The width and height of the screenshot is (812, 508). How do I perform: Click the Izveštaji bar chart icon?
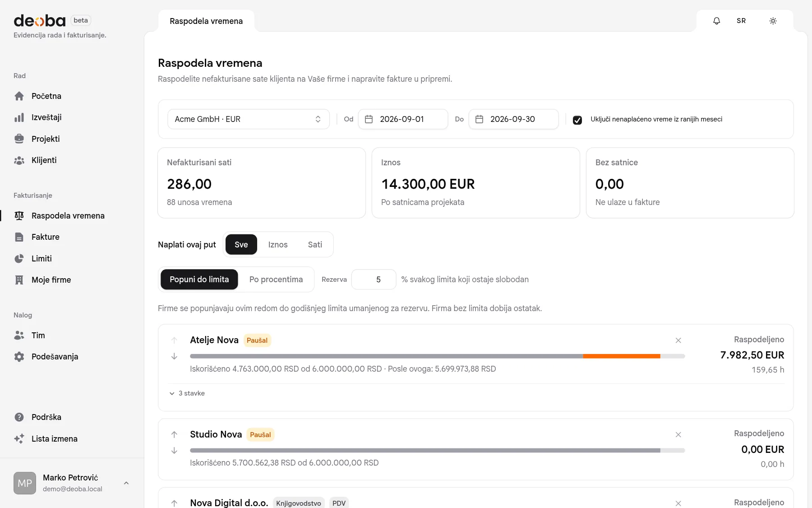tap(19, 117)
